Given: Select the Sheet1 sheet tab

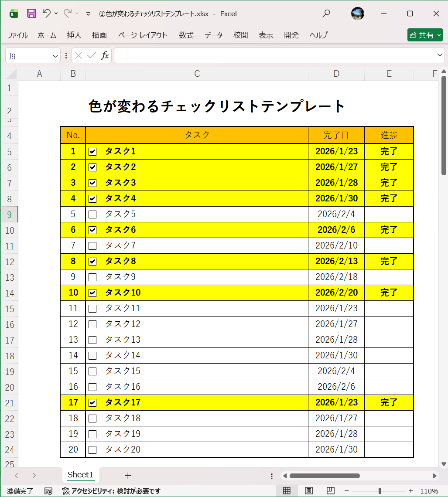Looking at the screenshot, I should 80,475.
